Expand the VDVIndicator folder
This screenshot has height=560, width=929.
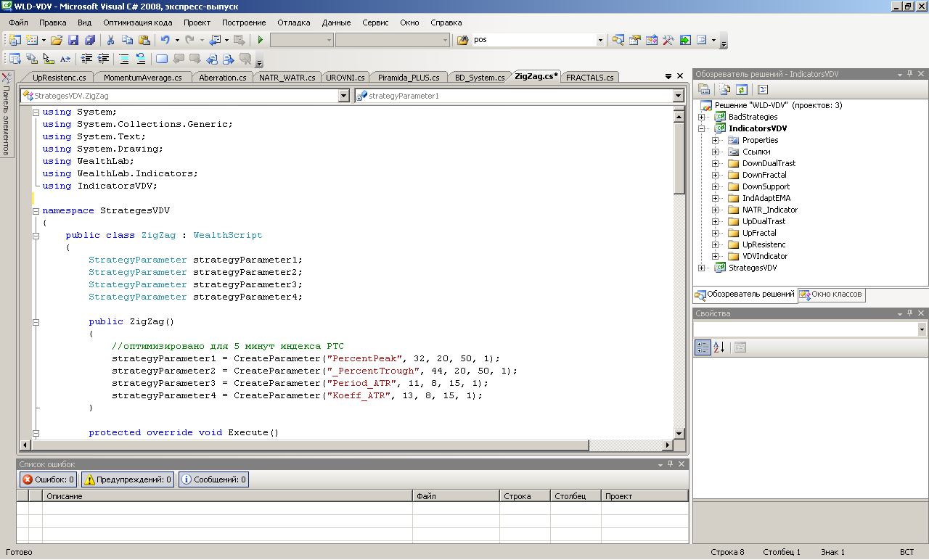(716, 256)
